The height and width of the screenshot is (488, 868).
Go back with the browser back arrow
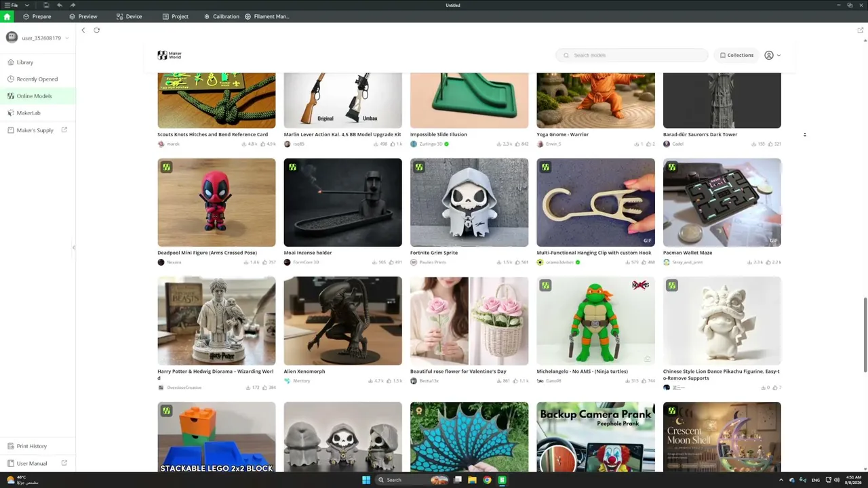[83, 30]
